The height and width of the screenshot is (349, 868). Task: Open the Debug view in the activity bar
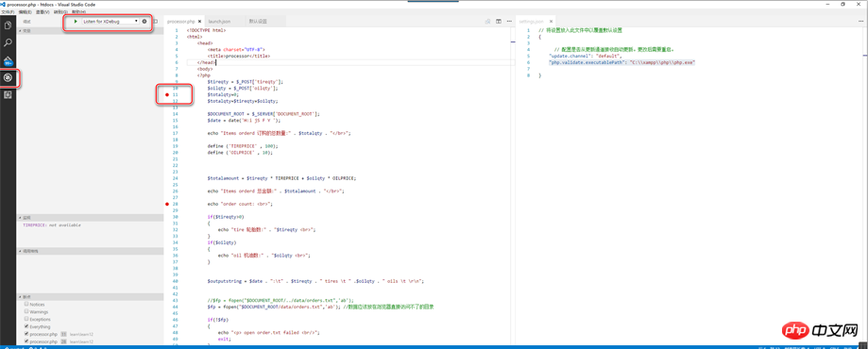click(x=8, y=78)
